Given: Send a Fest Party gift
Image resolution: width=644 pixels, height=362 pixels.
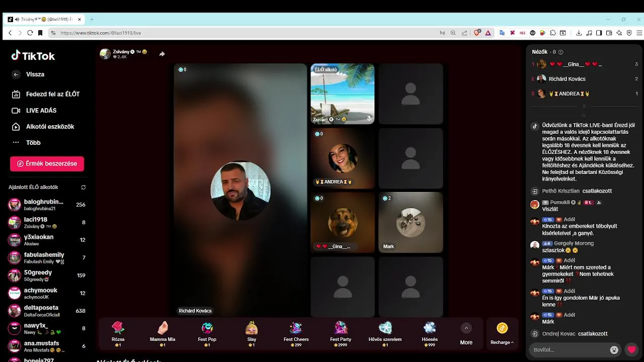Looking at the screenshot, I should click(341, 334).
